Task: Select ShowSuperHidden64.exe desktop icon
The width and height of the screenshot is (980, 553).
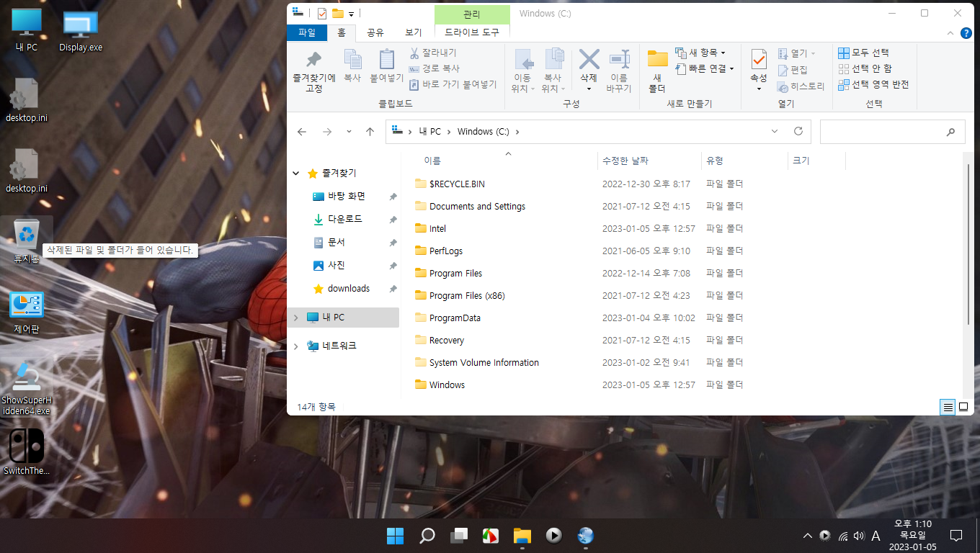Action: pos(27,389)
